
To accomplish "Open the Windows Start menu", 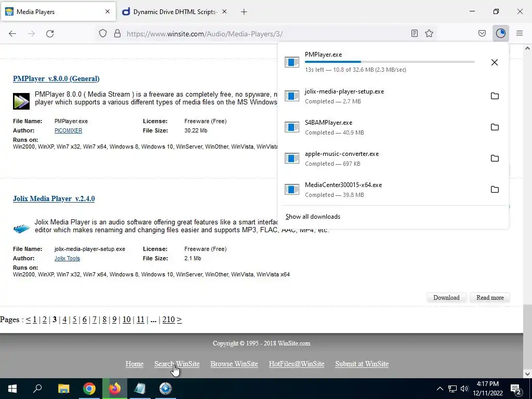I will 12,389.
